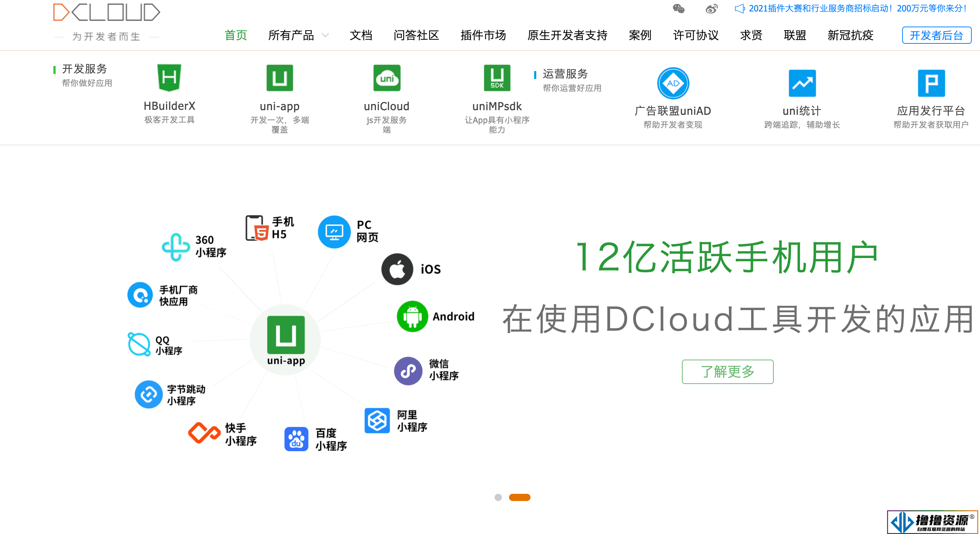Click the 帮助开发者获取用户 caption

(931, 125)
